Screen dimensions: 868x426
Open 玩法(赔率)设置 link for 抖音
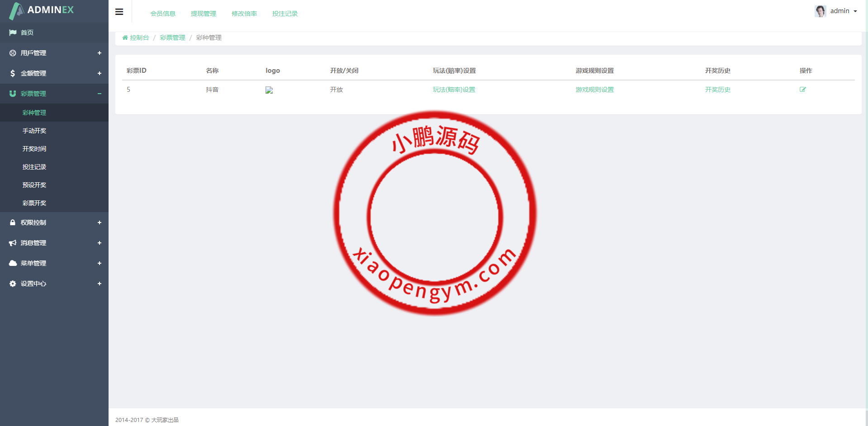[x=454, y=90]
